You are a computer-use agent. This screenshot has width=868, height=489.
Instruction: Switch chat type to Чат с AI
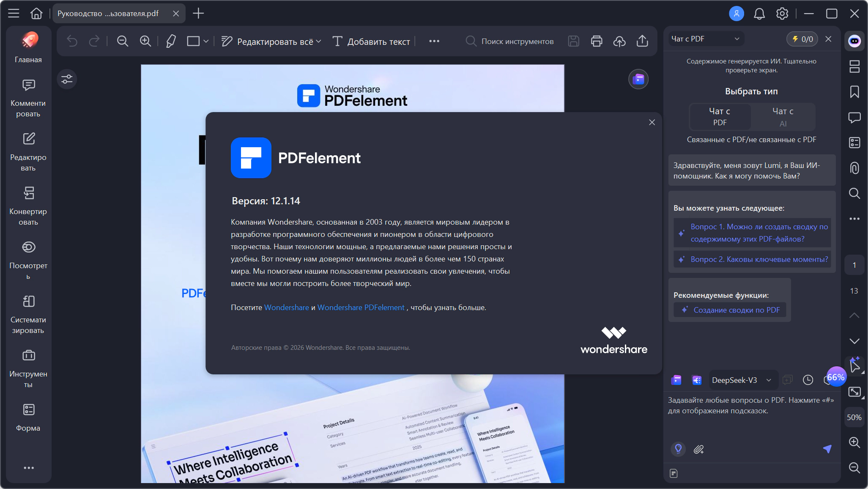click(x=783, y=117)
